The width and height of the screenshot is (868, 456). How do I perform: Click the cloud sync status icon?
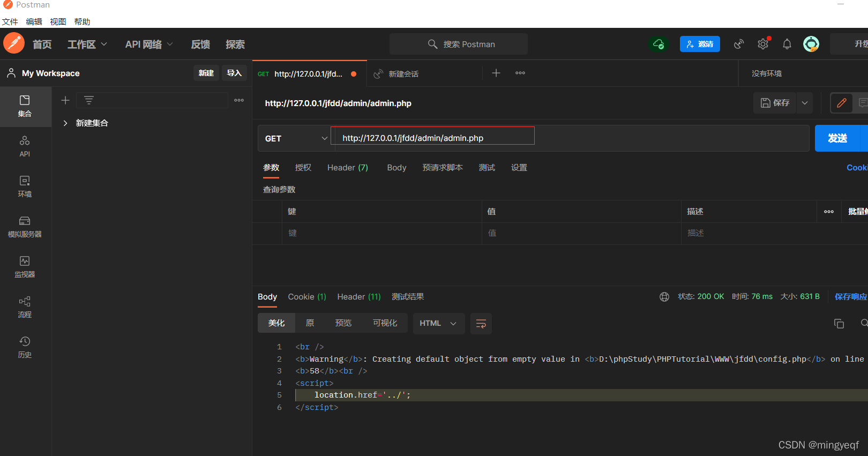pos(659,44)
